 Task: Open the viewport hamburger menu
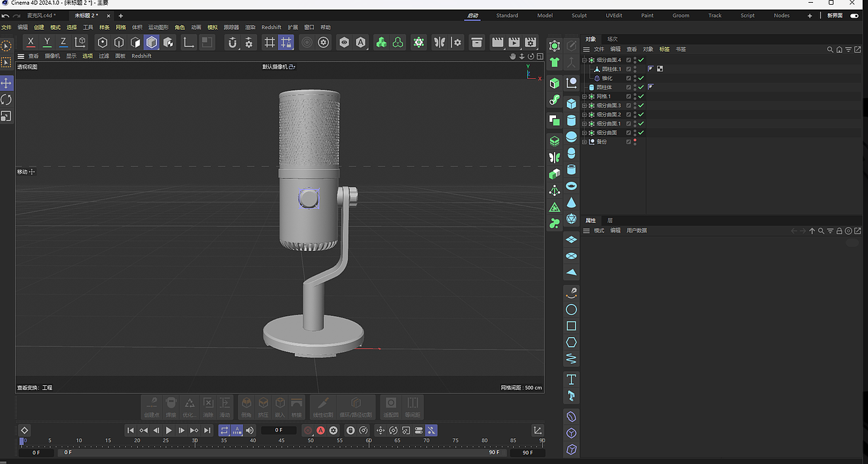click(21, 56)
